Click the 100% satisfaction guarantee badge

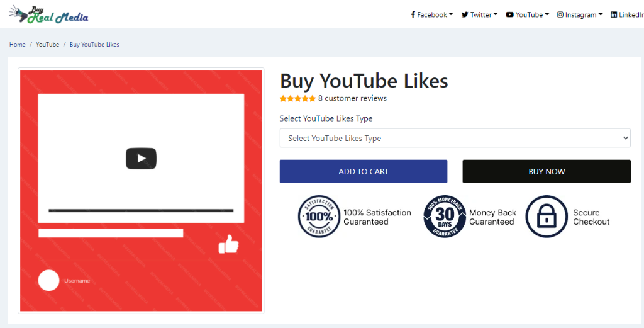tap(319, 217)
